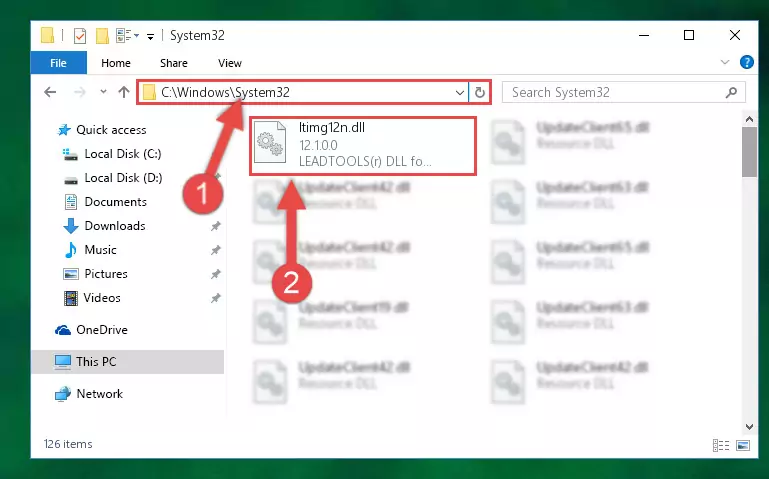The height and width of the screenshot is (479, 769).
Task: Click the Downloads blue arrow icon
Action: coord(71,226)
